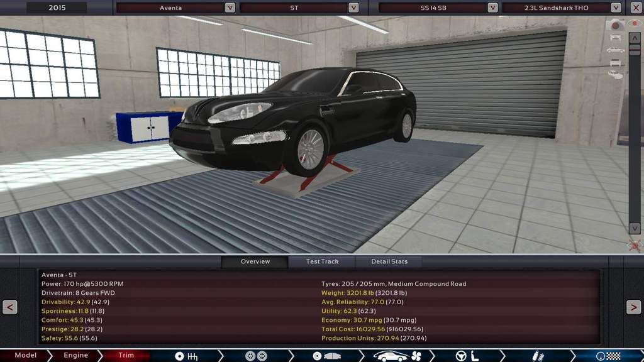Click the 'Weight: 3201.8 lb' stat
The image size is (644, 362).
(x=364, y=293)
